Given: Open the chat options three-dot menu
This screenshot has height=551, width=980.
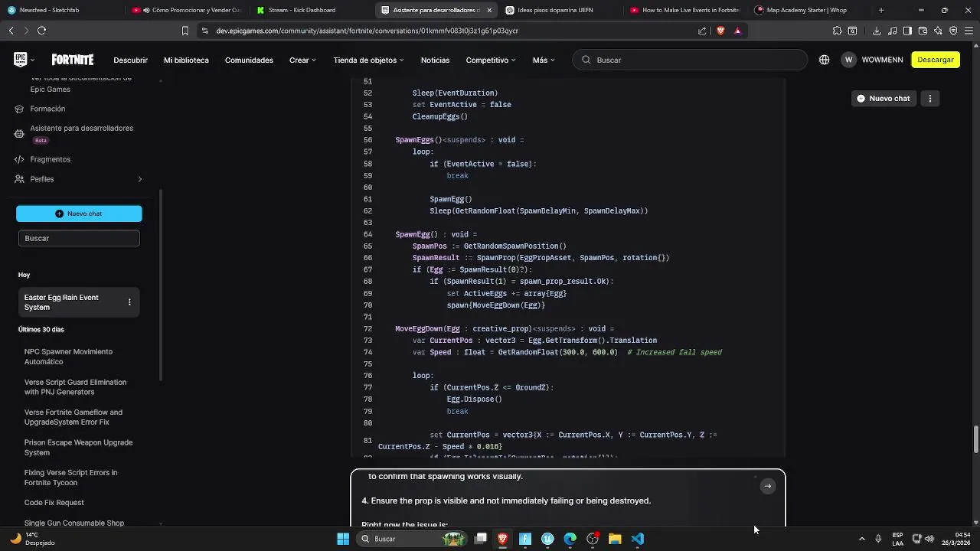Looking at the screenshot, I should [x=930, y=98].
